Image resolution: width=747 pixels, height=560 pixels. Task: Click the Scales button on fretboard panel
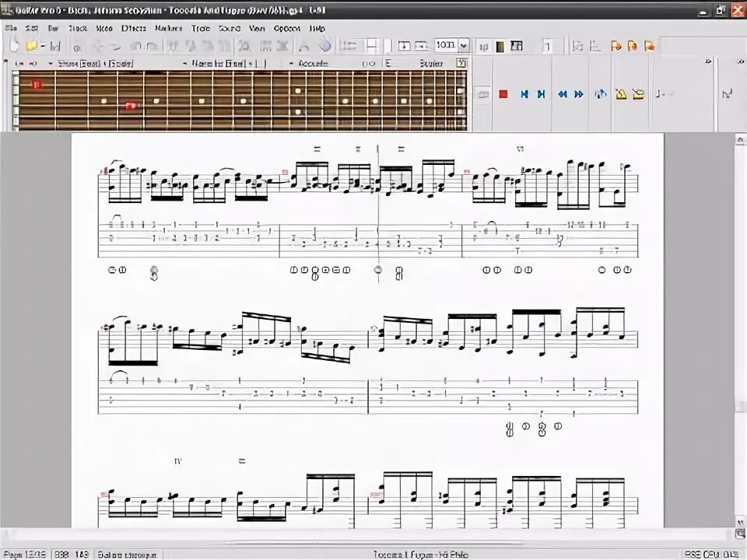click(x=431, y=63)
